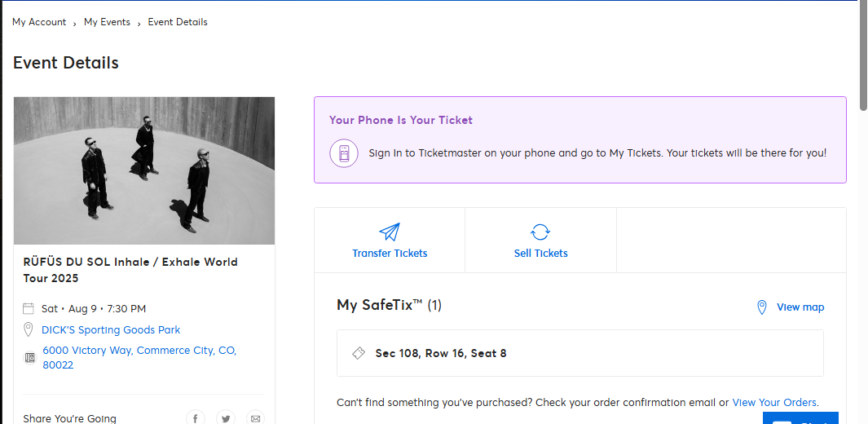Click the location pin beside venue name
This screenshot has width=868, height=424.
point(29,330)
